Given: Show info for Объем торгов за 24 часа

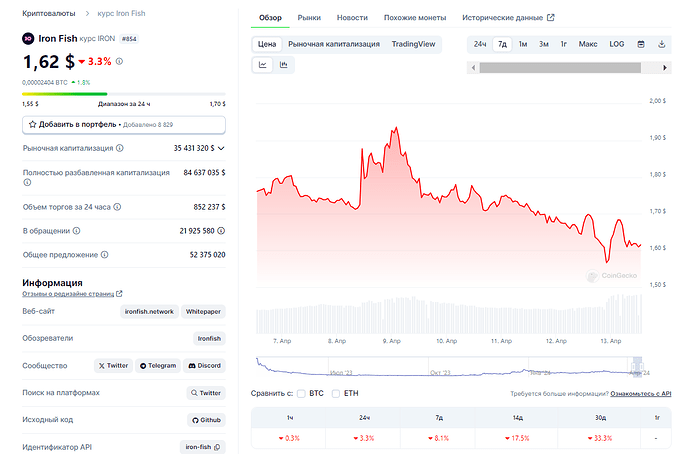Looking at the screenshot, I should point(117,207).
